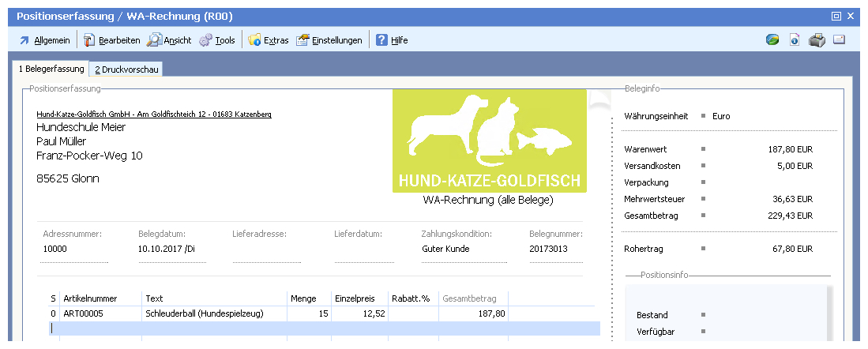Click the Adressnummer field showing 10000
The height and width of the screenshot is (349, 868).
click(75, 250)
